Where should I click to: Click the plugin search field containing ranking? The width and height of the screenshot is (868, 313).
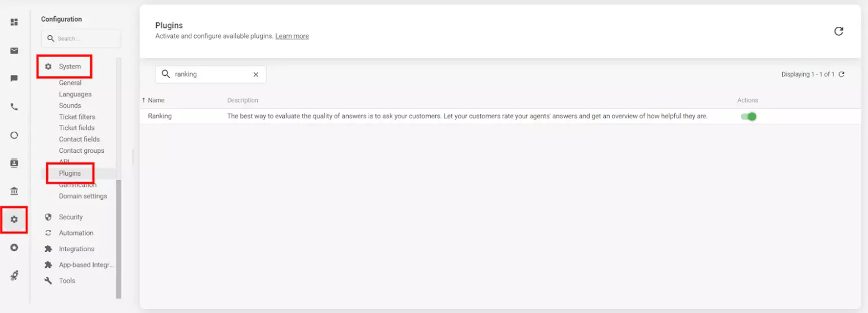[209, 74]
